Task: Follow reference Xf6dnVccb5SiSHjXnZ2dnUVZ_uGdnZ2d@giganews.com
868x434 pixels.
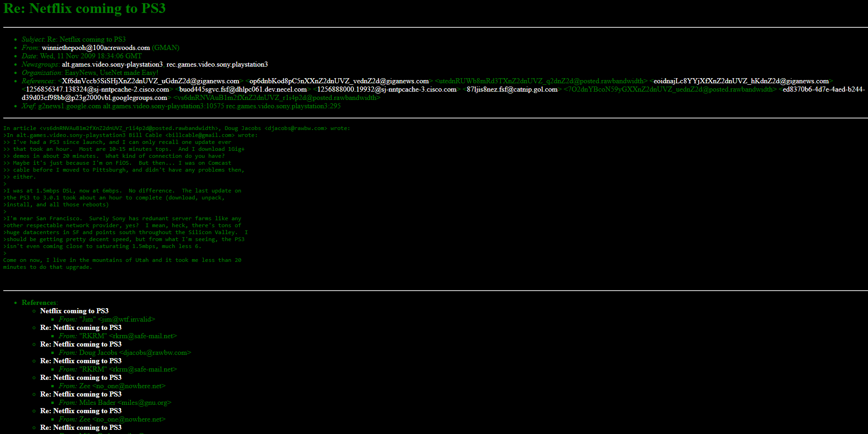Action: (150, 81)
